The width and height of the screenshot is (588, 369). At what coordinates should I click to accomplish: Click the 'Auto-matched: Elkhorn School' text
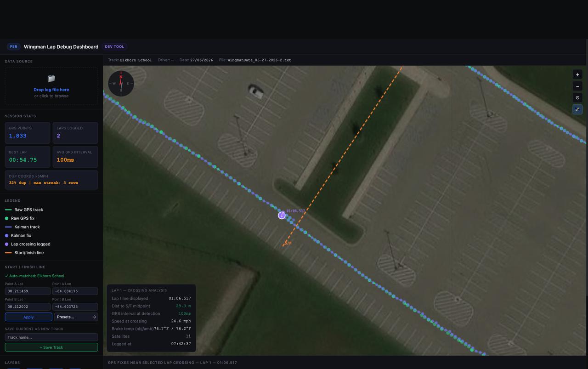[x=34, y=276]
